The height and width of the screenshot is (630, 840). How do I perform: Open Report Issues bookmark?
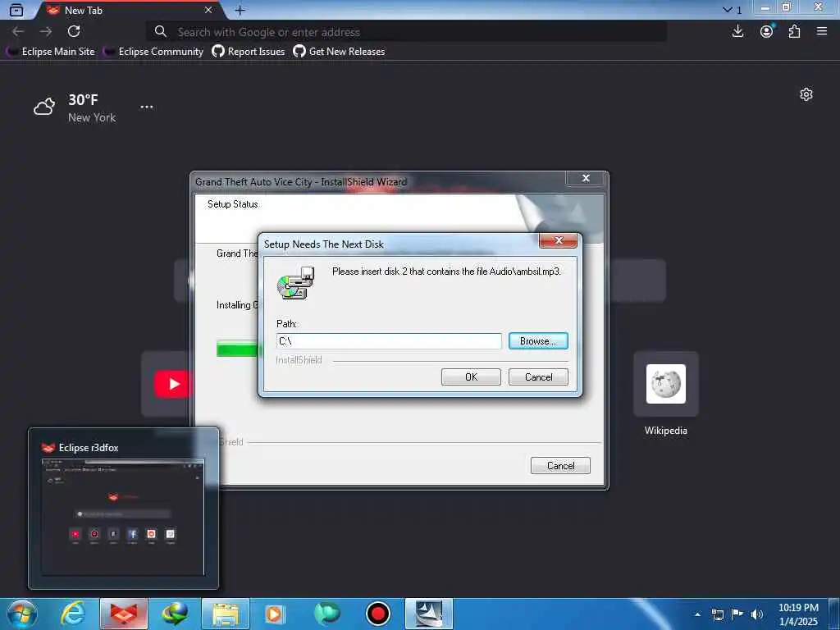pyautogui.click(x=249, y=52)
